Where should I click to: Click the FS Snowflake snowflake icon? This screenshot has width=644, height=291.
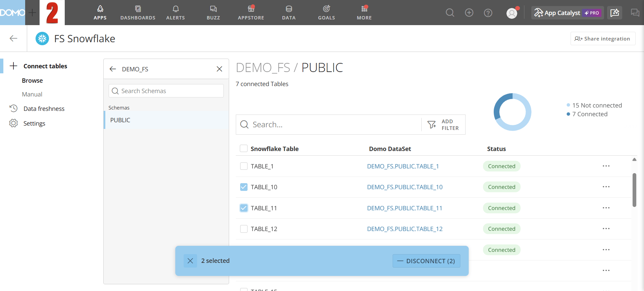coord(42,39)
